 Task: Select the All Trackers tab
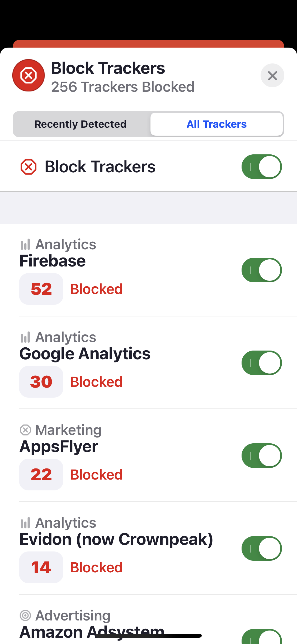click(216, 124)
